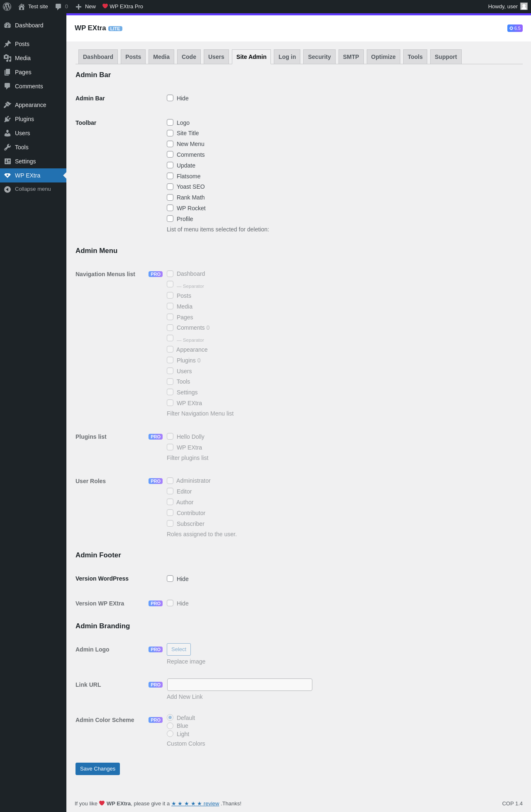This screenshot has height=812, width=531.
Task: Check the Rank Math checkbox
Action: tap(170, 197)
